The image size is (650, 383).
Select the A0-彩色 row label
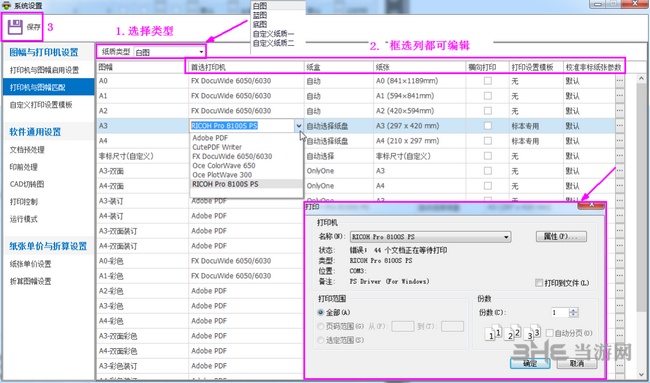(112, 261)
